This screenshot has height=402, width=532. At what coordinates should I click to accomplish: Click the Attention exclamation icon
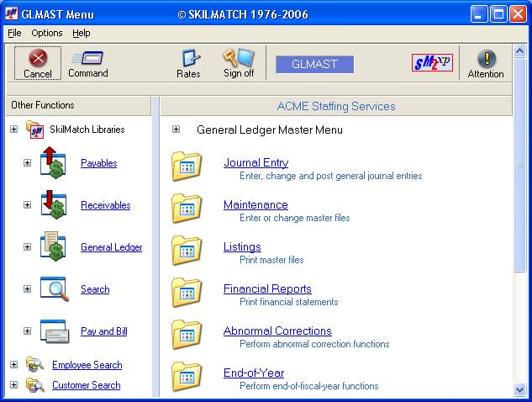coord(487,58)
